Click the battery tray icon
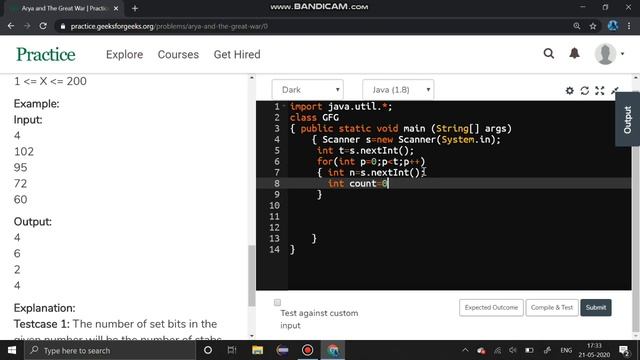 pyautogui.click(x=529, y=350)
